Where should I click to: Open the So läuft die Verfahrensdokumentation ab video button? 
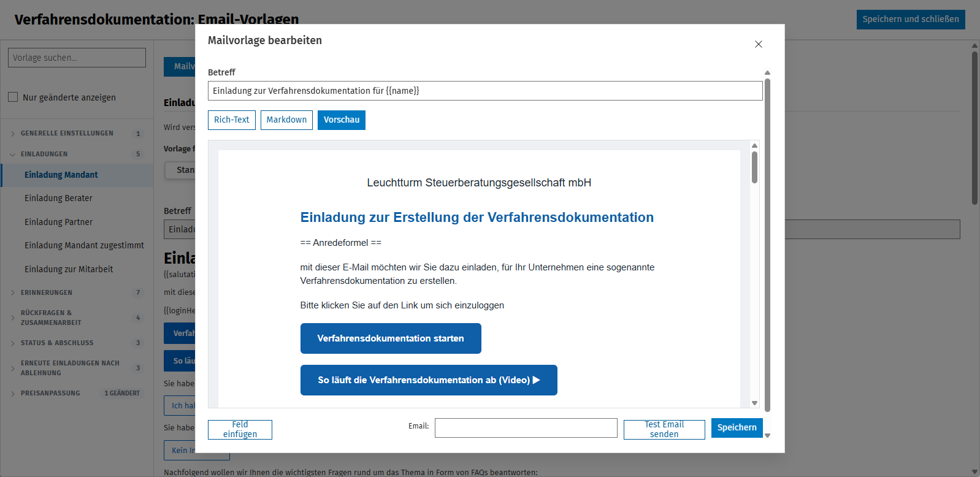click(429, 380)
